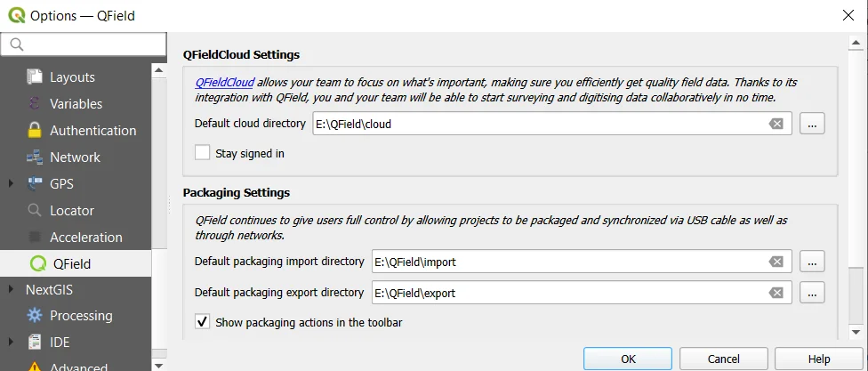
Task: Click the GPS satellite icon
Action: click(35, 183)
